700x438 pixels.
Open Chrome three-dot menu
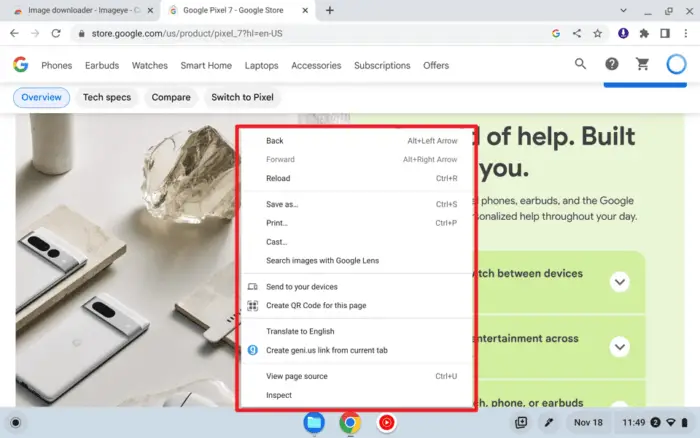(686, 33)
